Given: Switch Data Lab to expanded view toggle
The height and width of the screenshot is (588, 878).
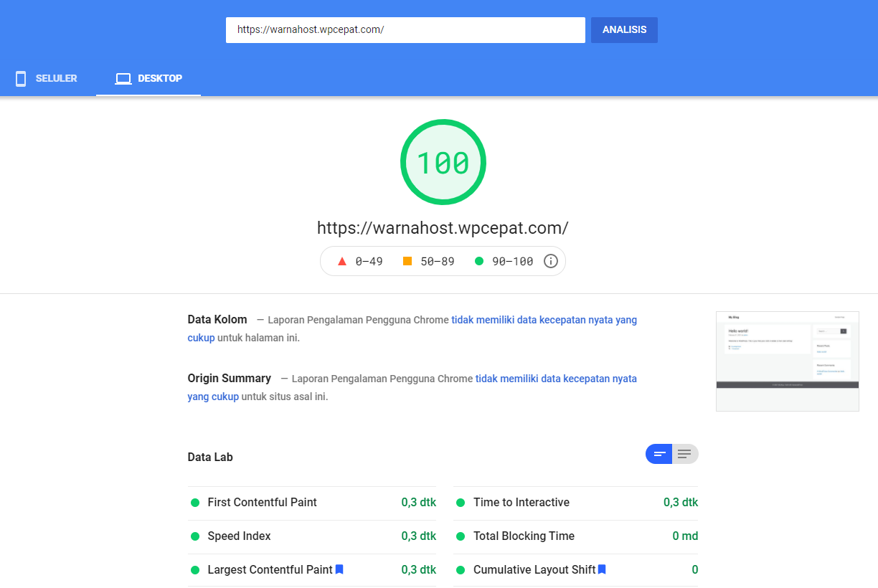Looking at the screenshot, I should 685,454.
